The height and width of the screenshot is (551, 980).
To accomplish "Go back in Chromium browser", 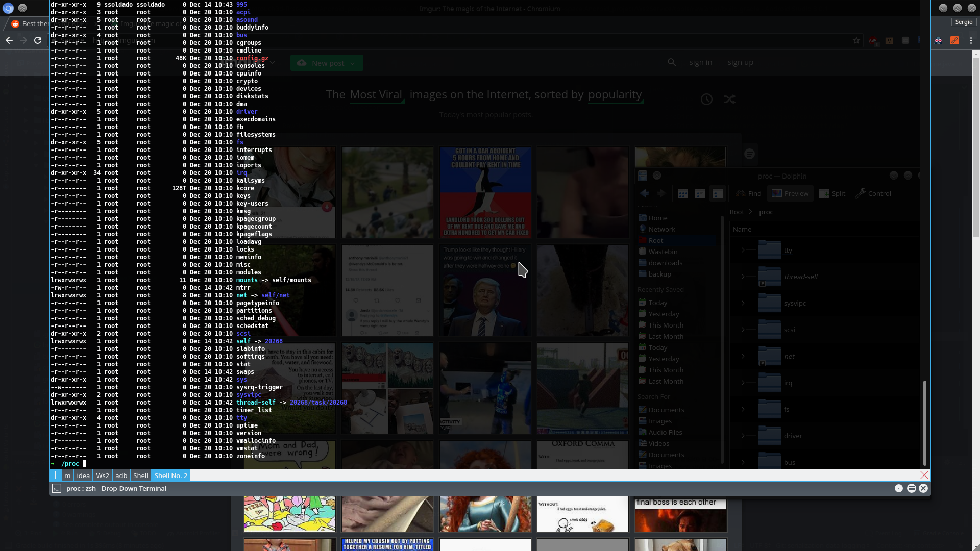I will 9,40.
